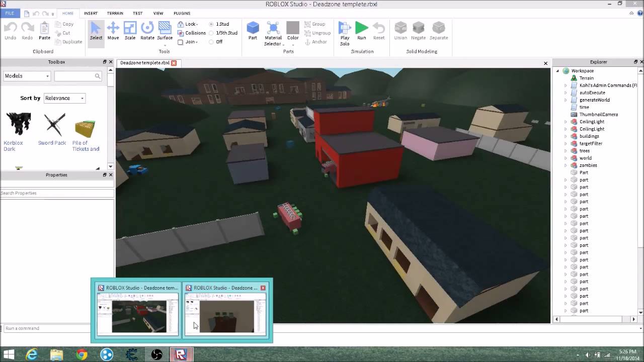644x362 pixels.
Task: Switch to the TERRAIN ribbon tab
Action: point(115,13)
